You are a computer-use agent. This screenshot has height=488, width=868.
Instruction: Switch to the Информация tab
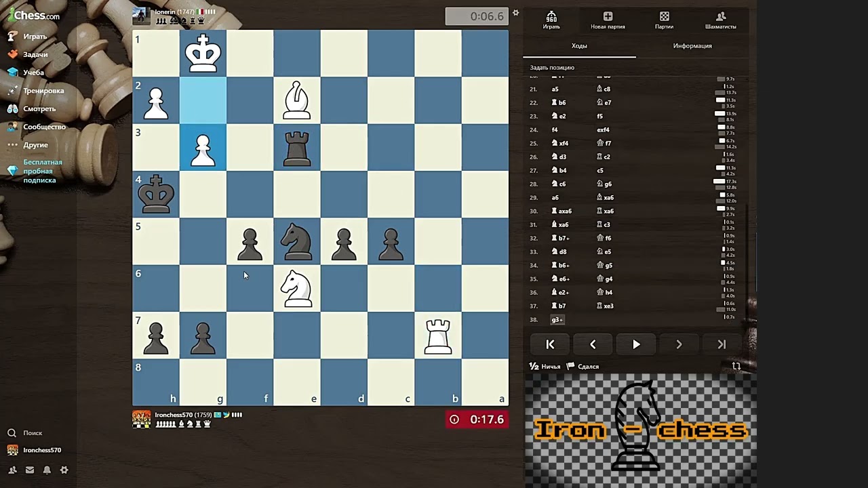[692, 46]
